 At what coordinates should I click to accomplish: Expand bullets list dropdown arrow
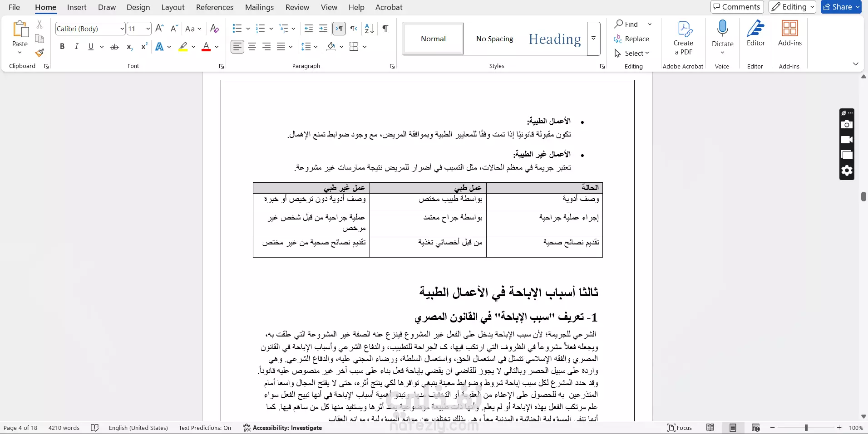tap(248, 29)
